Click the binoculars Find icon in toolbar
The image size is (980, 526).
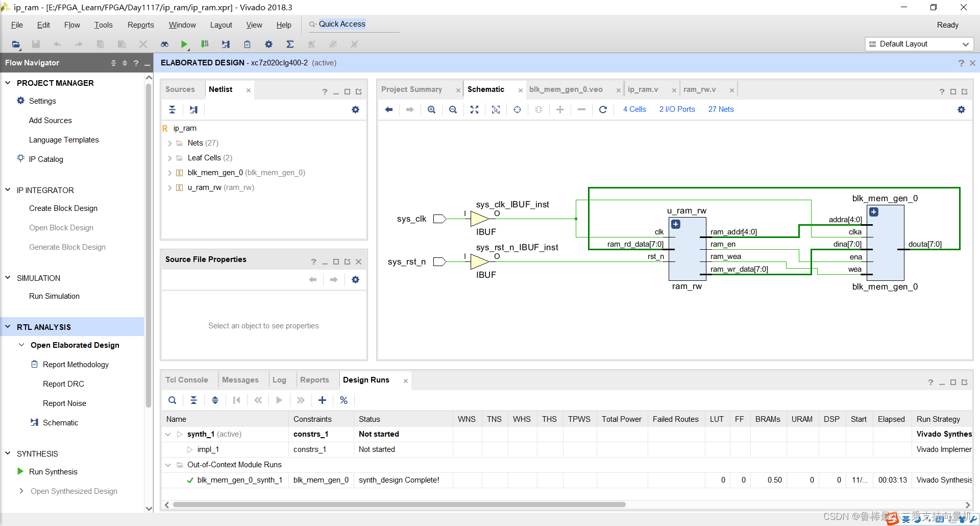coord(164,44)
